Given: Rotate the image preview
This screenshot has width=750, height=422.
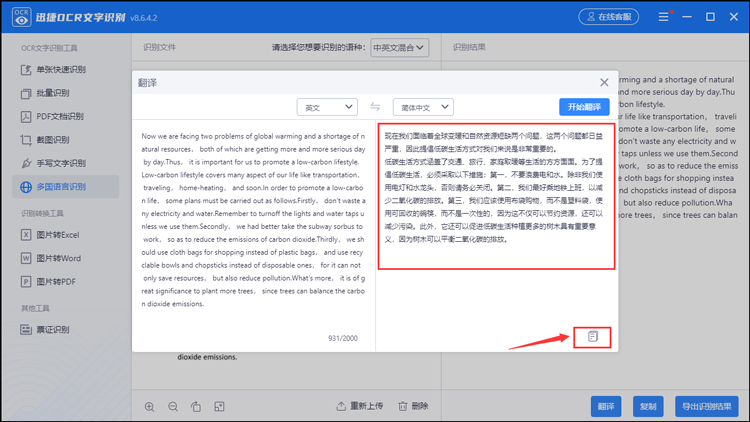Looking at the screenshot, I should point(196,407).
